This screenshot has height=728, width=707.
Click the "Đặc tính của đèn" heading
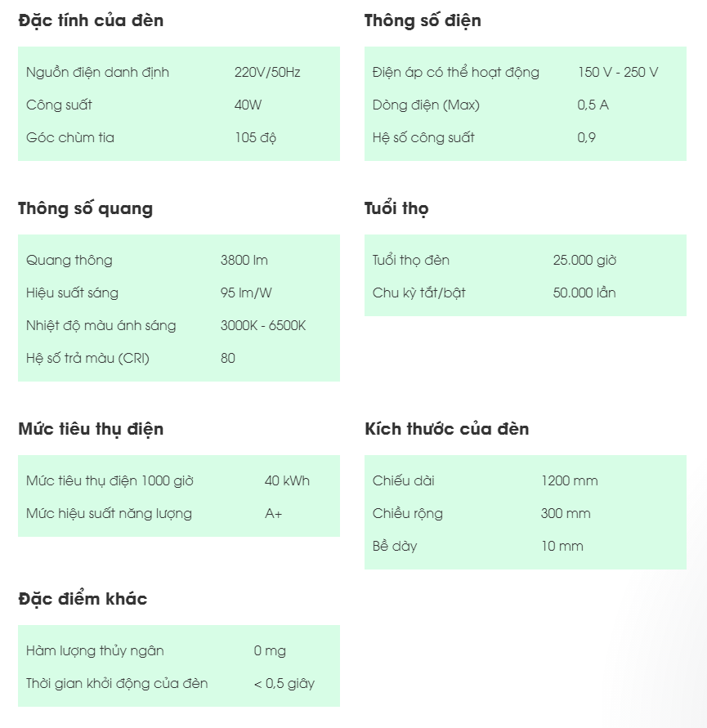click(91, 21)
